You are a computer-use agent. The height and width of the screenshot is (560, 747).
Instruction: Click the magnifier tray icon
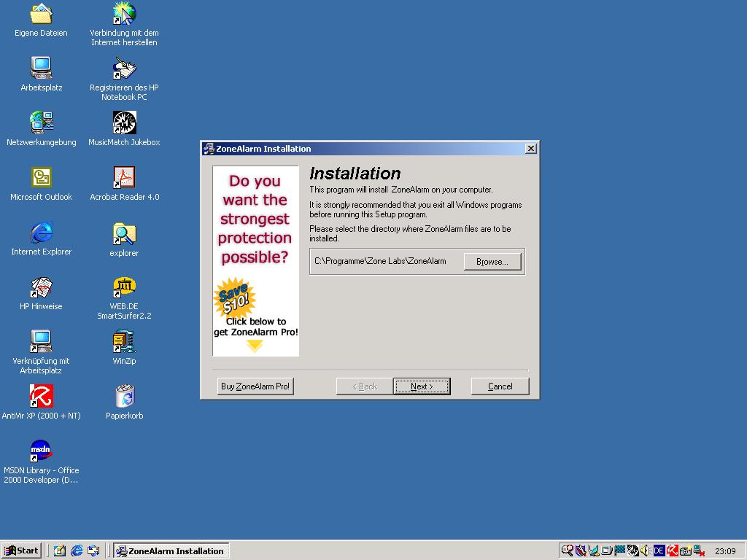tap(567, 551)
